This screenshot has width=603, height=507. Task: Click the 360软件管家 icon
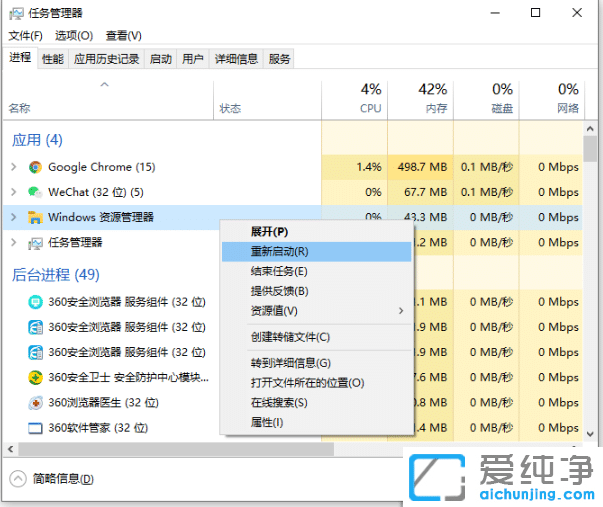click(35, 428)
